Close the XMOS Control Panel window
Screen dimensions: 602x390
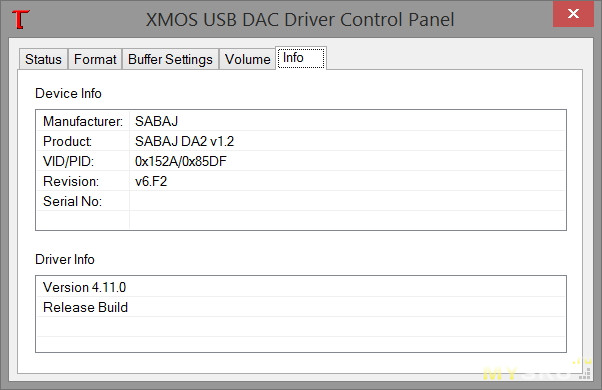coord(573,14)
